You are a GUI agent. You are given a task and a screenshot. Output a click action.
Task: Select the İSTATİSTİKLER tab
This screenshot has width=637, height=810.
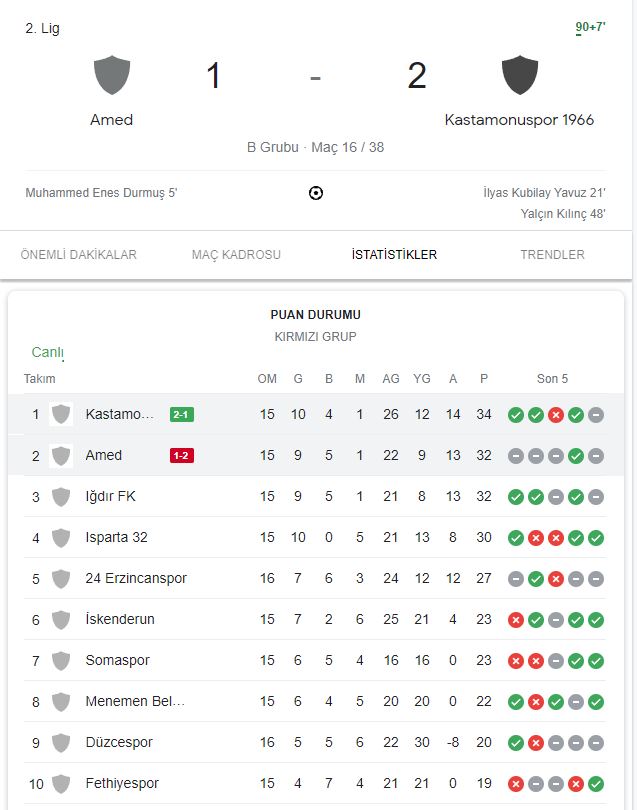click(x=394, y=255)
